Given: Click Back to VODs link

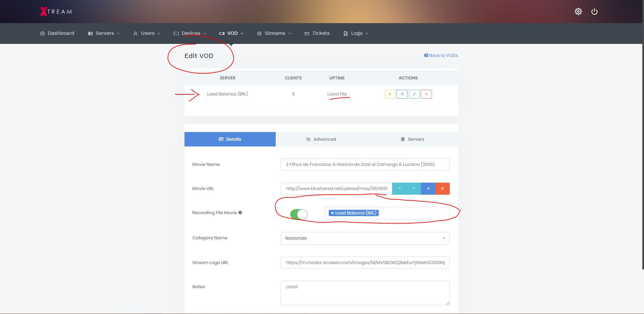Looking at the screenshot, I should pos(441,56).
